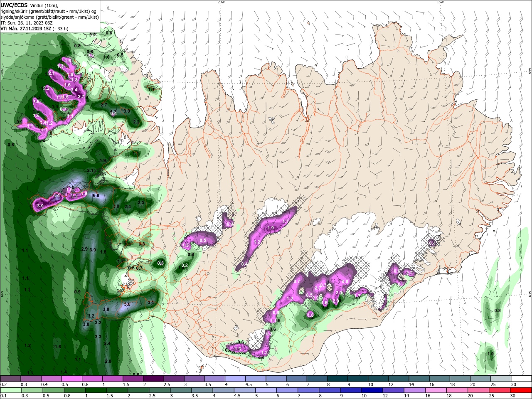Screen dimensions: 532x399
Task: Select the white top-row swatch labeled 30
Action: click(522, 379)
